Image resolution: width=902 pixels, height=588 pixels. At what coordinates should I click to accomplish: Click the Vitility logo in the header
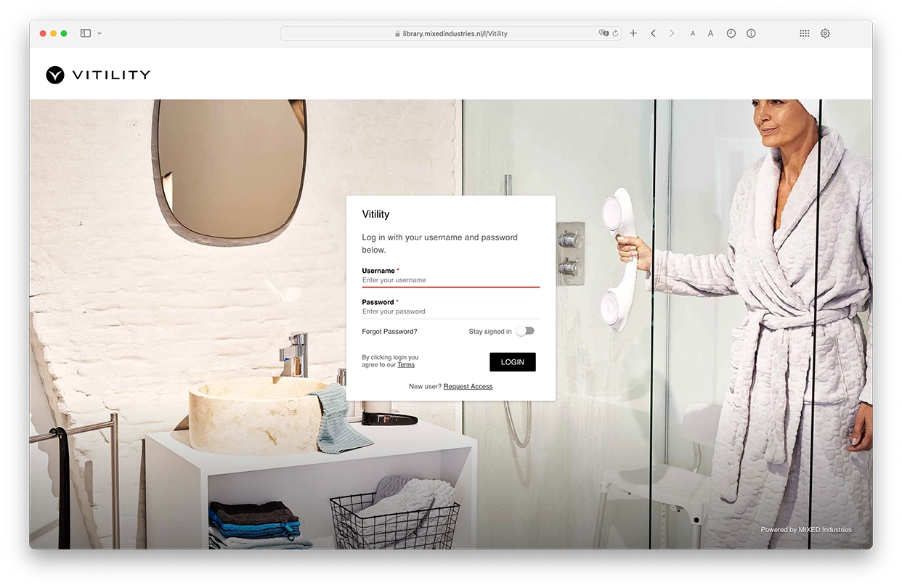[98, 75]
